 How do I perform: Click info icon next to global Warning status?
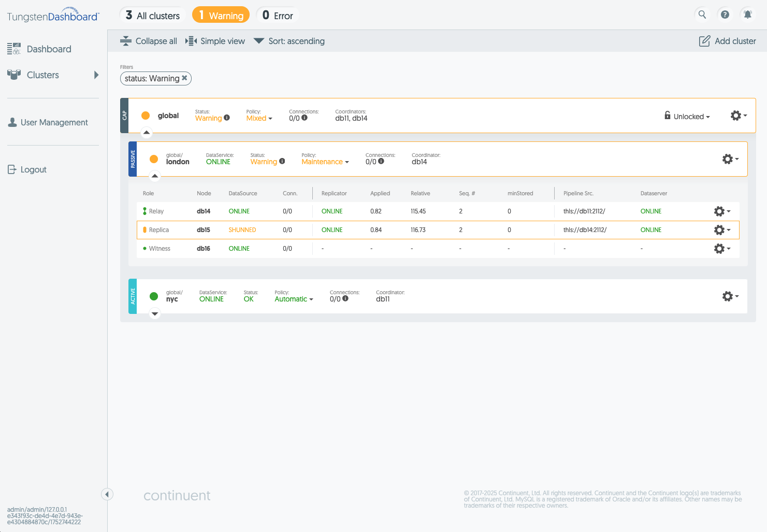227,118
